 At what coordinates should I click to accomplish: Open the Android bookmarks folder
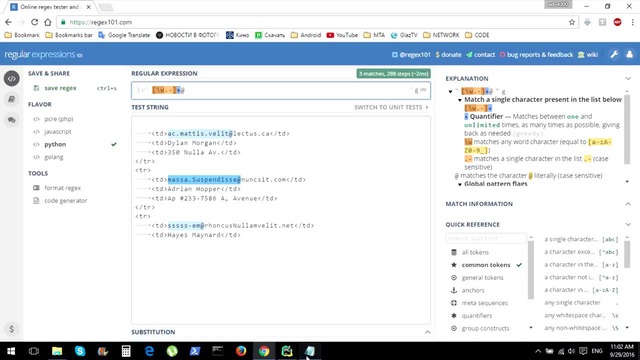[x=306, y=35]
